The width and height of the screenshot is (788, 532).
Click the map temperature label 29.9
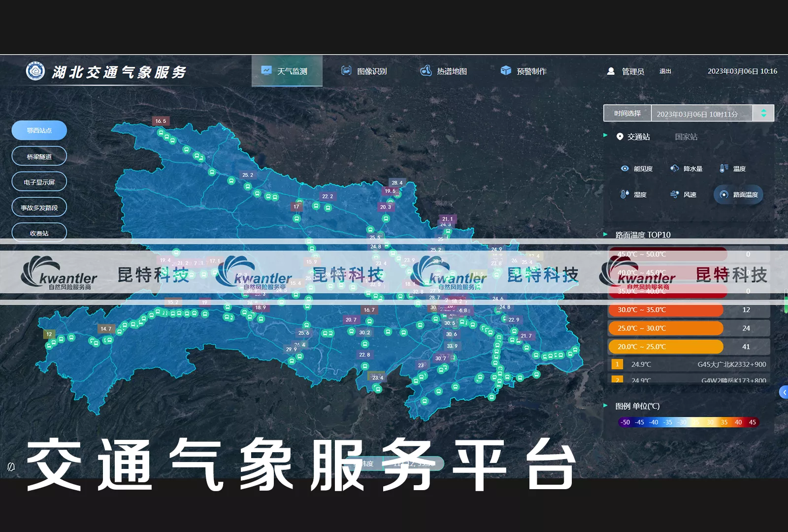292,349
